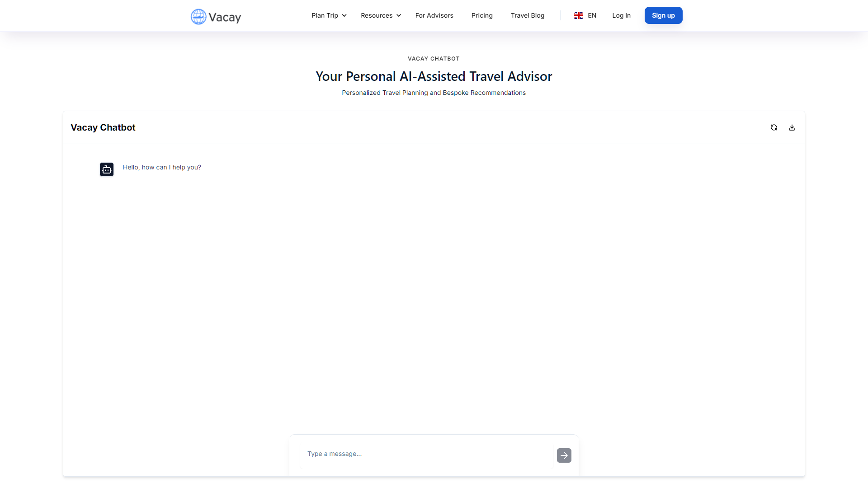Image resolution: width=868 pixels, height=488 pixels.
Task: Open the Pricing page
Action: 482,15
